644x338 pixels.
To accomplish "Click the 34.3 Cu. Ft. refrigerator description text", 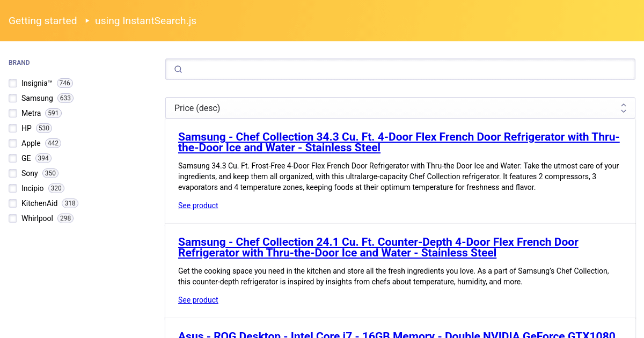I will 399,177.
